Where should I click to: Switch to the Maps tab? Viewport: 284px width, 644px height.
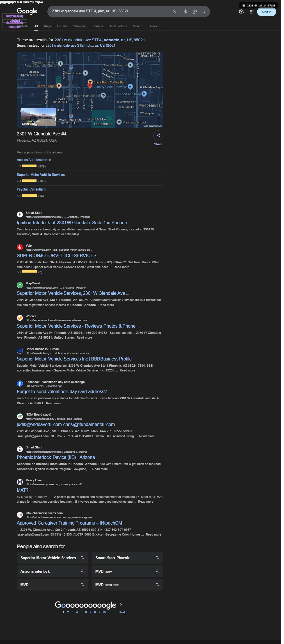coord(47,26)
